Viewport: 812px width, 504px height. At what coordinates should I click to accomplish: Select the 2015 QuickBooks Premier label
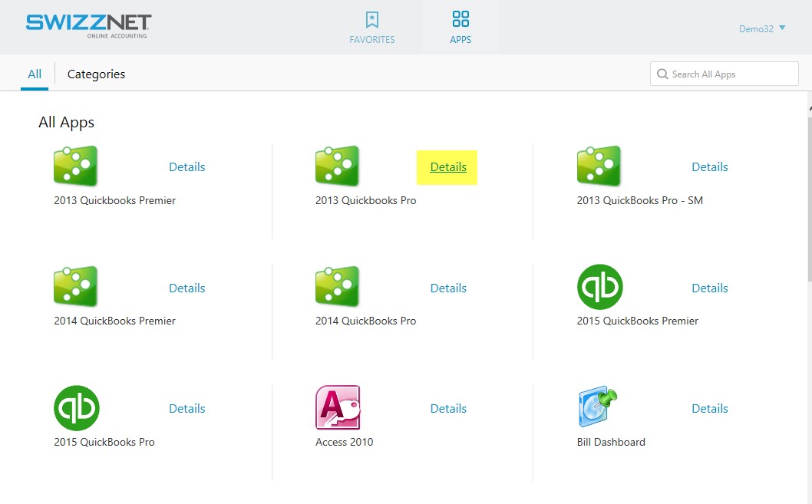[638, 321]
